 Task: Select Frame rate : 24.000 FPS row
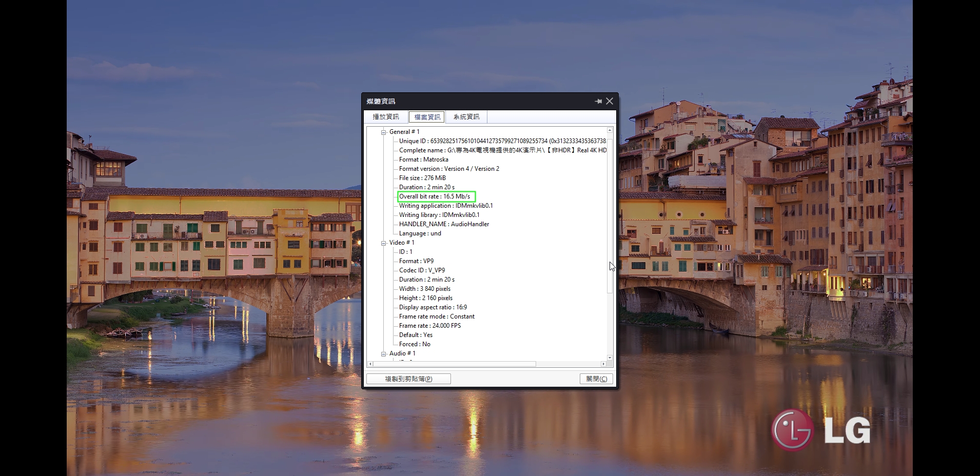tap(430, 326)
